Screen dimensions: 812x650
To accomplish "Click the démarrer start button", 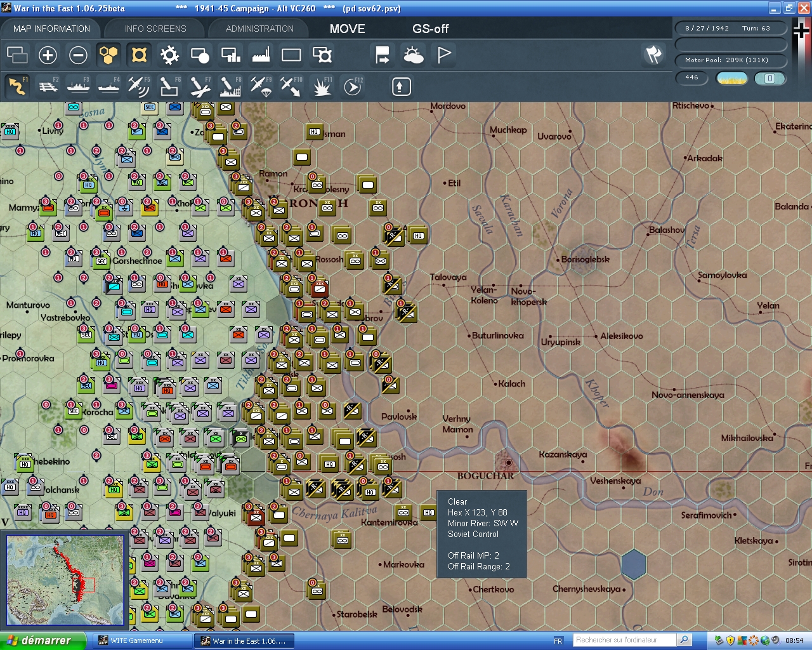I will (x=41, y=640).
